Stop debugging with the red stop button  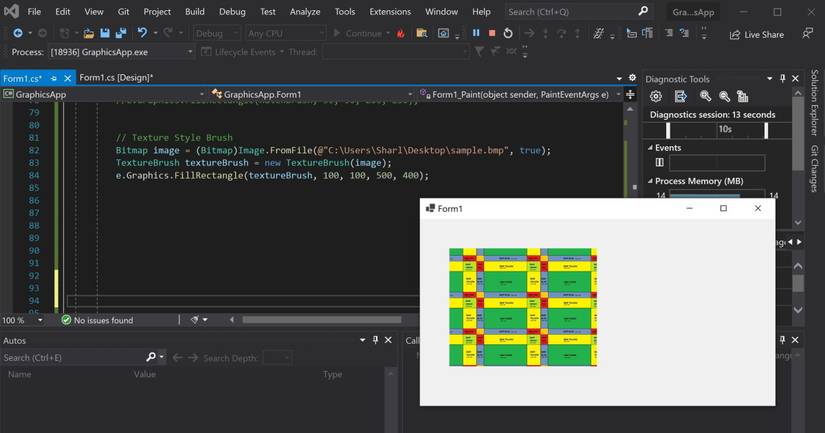click(x=491, y=33)
